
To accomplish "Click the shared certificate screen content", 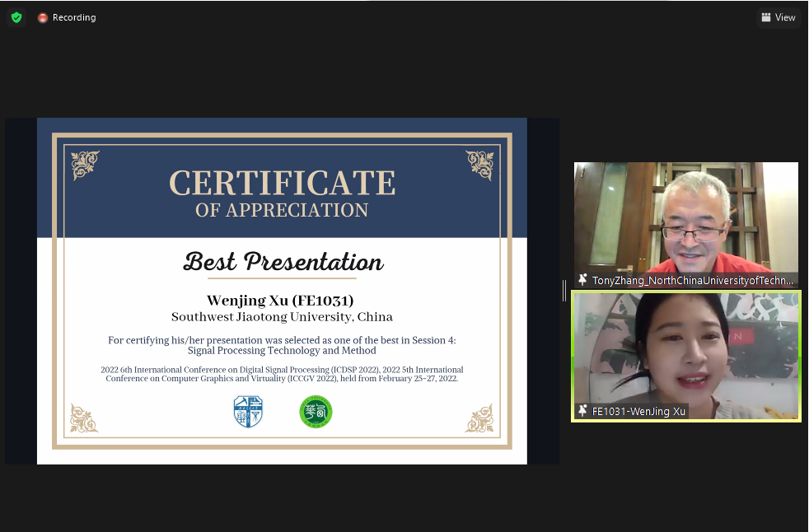I will [282, 291].
